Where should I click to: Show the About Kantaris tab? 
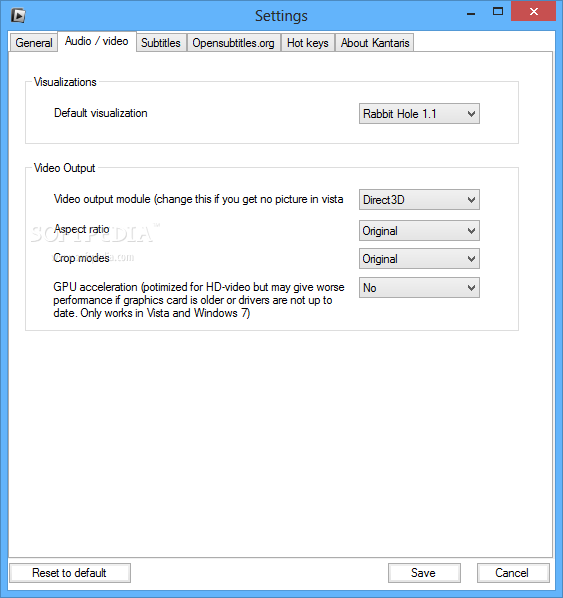click(375, 43)
